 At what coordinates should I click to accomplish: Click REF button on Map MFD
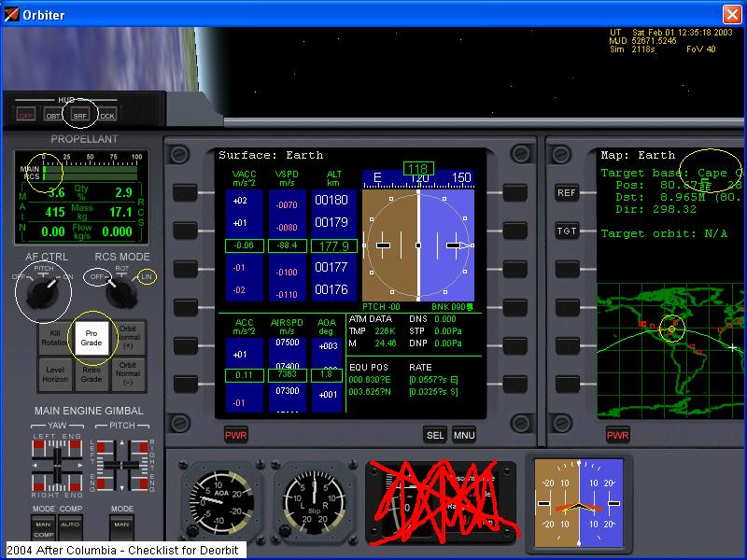[567, 193]
